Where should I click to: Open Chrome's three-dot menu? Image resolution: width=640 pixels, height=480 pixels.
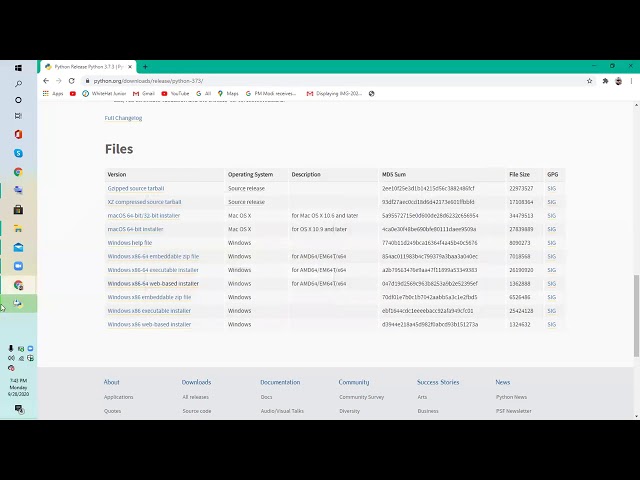point(631,81)
